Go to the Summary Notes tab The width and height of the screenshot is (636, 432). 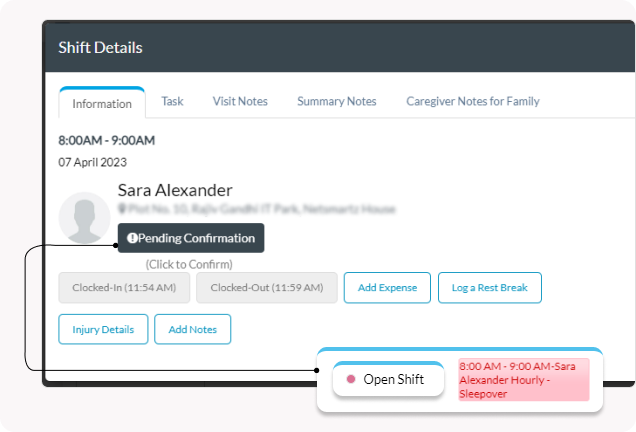337,101
